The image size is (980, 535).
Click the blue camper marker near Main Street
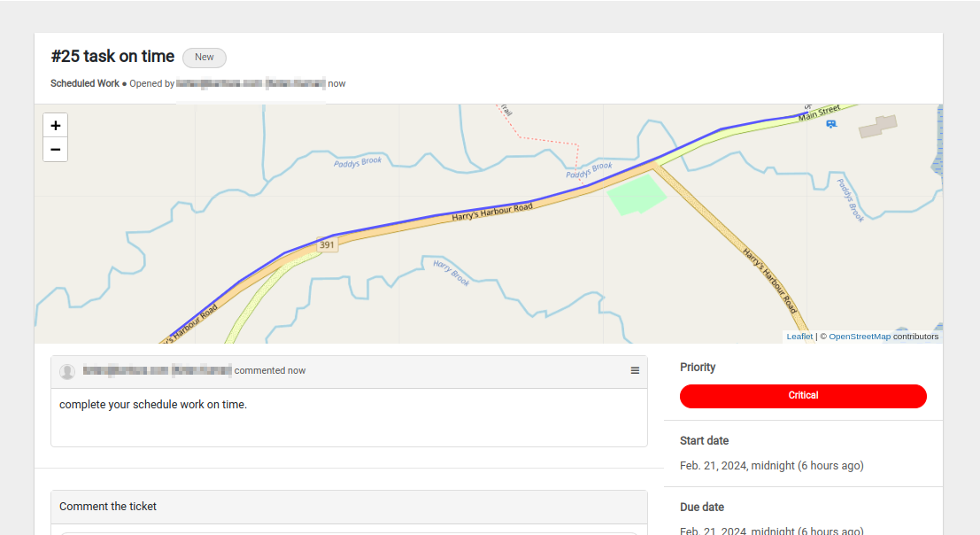pos(831,124)
